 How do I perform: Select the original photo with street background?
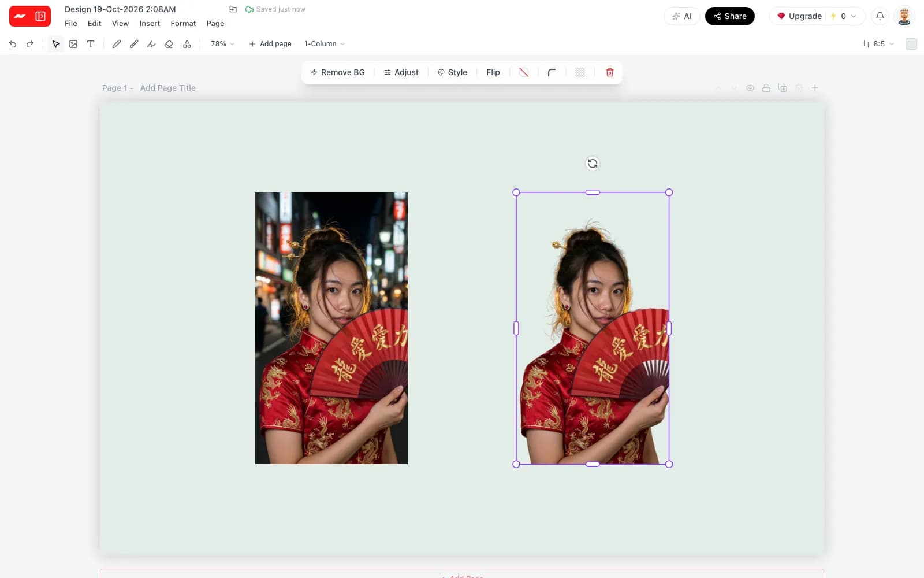tap(331, 328)
